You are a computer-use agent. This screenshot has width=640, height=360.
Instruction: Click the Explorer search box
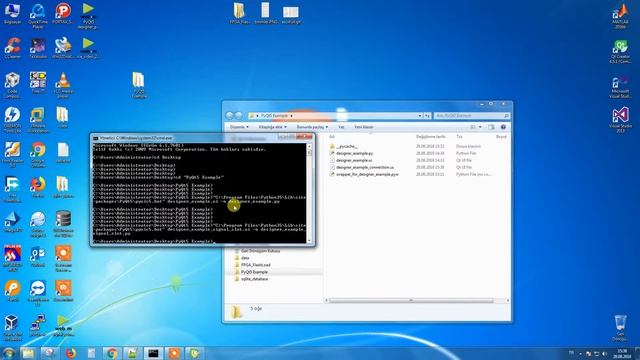(x=472, y=116)
